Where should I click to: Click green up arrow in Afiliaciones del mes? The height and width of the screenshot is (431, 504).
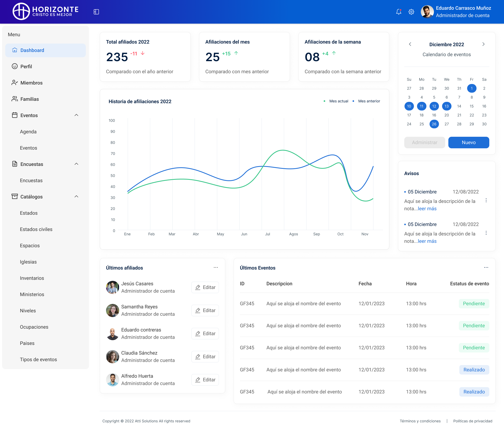point(236,53)
